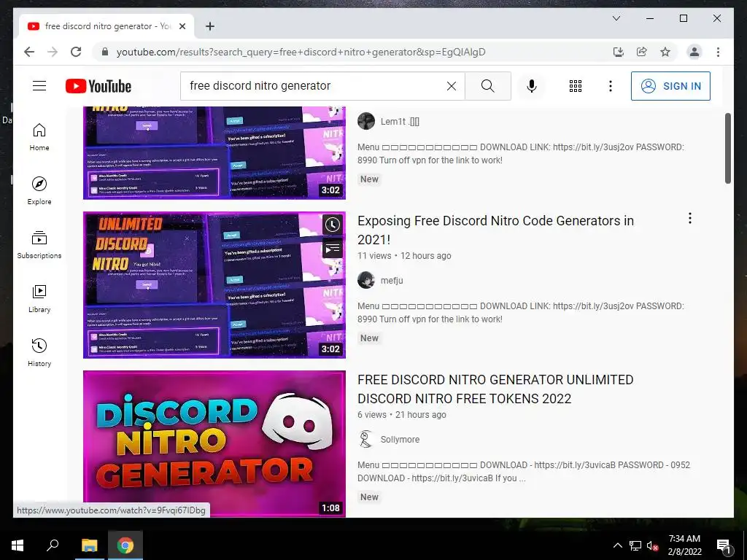
Task: Click the search magnifier button
Action: click(x=488, y=86)
